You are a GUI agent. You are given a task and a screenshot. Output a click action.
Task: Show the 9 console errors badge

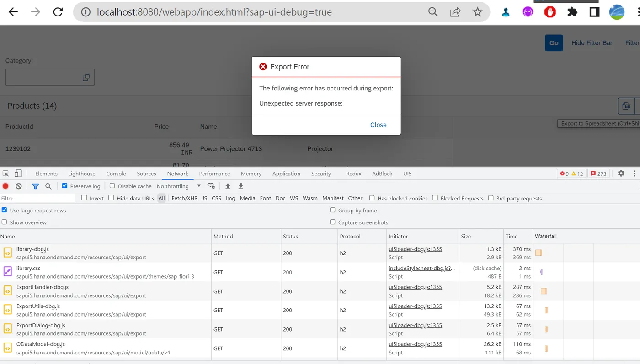[x=564, y=174]
